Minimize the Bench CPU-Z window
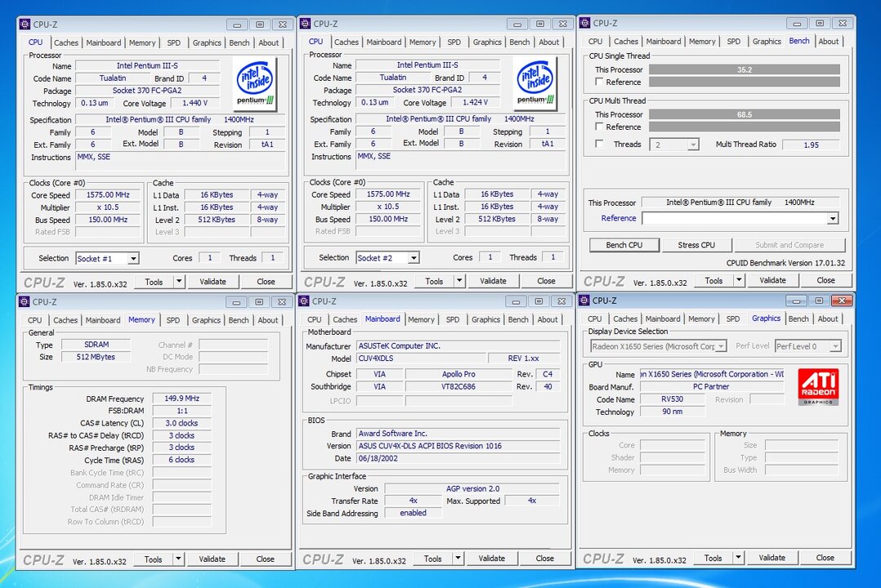Image resolution: width=881 pixels, height=588 pixels. point(797,24)
